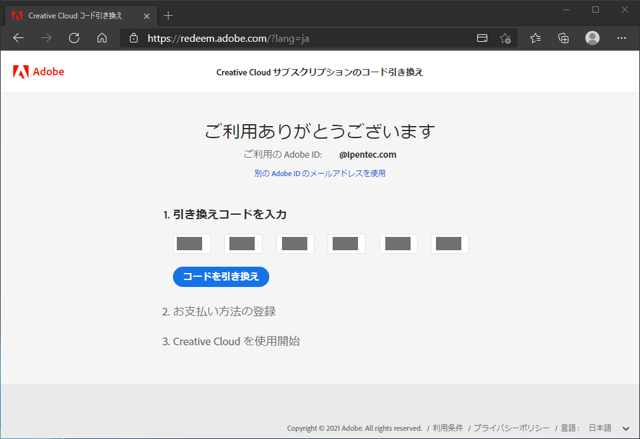Click the browser forward arrow
Viewport: 640px width, 439px height.
coord(46,38)
